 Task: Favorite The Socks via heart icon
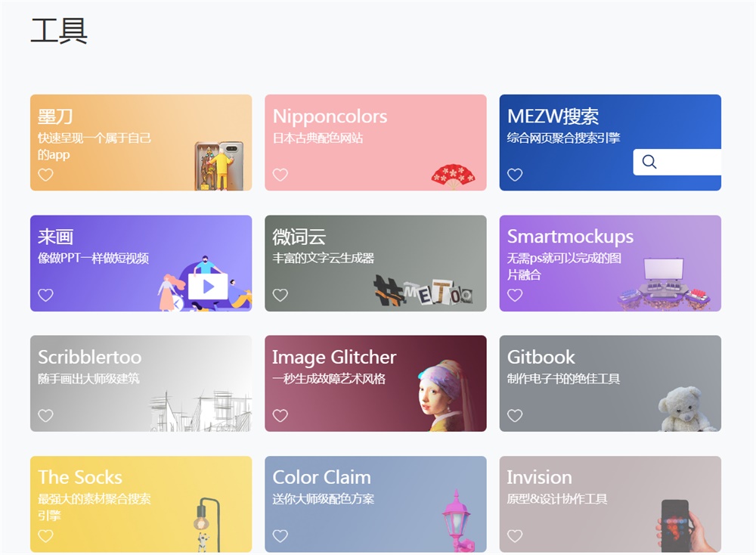click(x=46, y=535)
